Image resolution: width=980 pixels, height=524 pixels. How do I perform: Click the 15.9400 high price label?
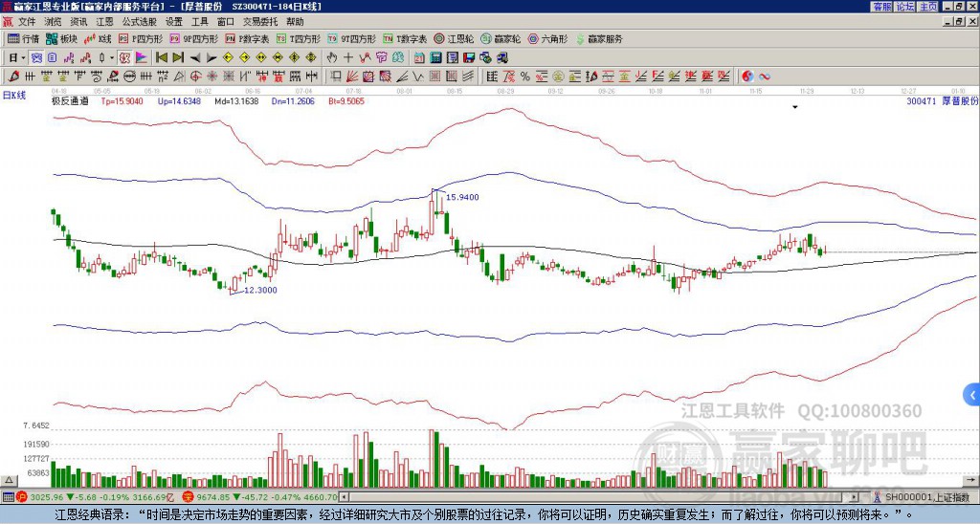(x=462, y=197)
